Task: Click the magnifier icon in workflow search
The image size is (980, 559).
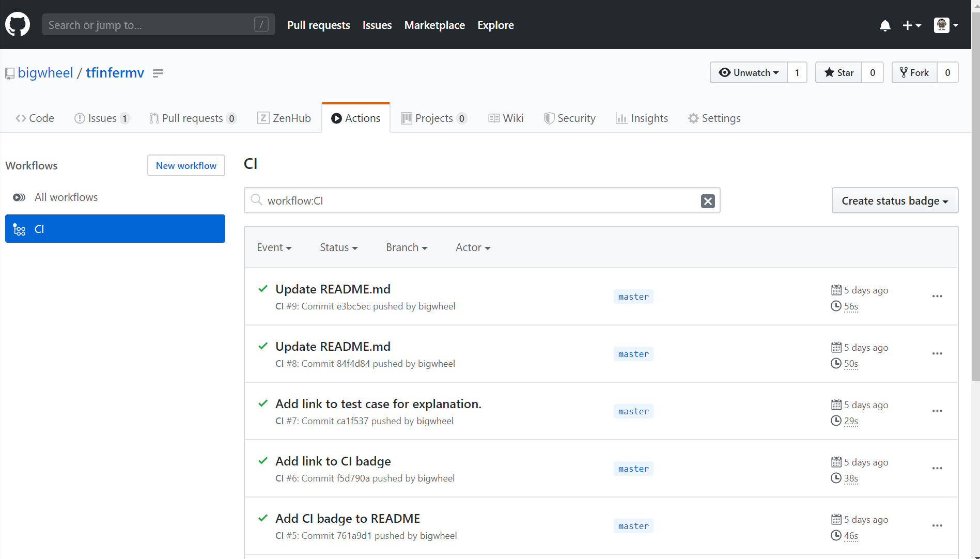Action: coord(256,200)
